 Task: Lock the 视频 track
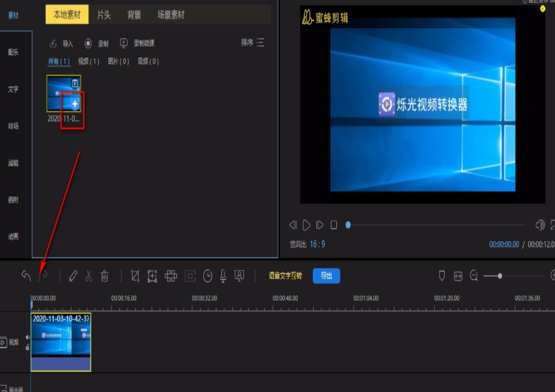pos(27,347)
